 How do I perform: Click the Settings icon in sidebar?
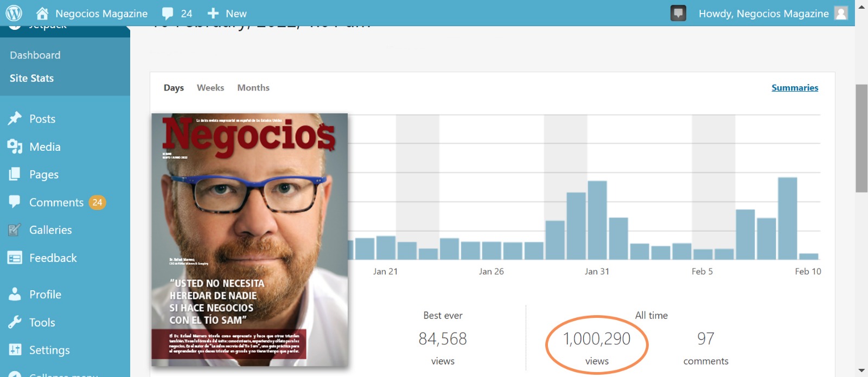point(15,350)
